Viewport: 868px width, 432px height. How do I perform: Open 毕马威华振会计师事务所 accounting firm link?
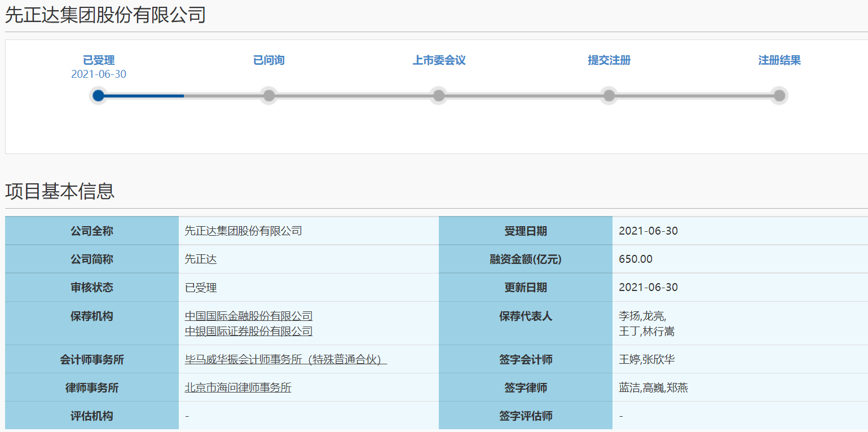click(x=286, y=359)
